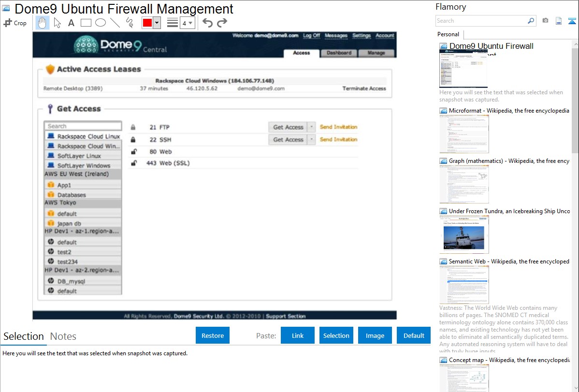
Task: Select DB_mysql security group
Action: point(83,281)
